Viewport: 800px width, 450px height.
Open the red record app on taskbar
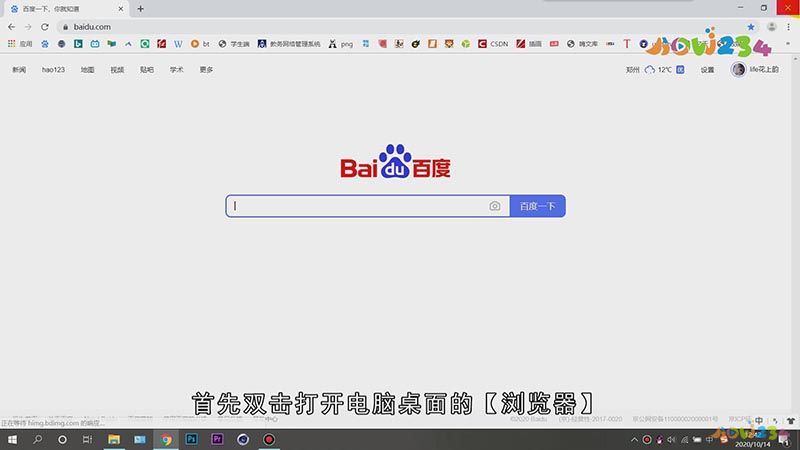[x=269, y=439]
